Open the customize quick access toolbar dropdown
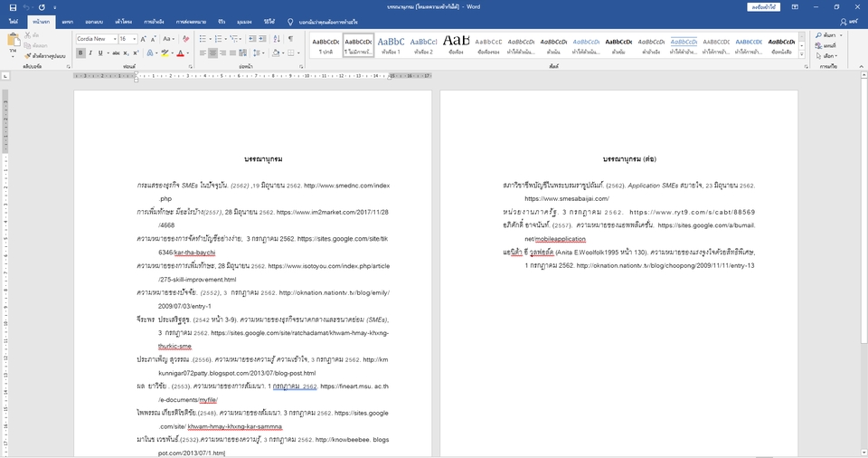Image resolution: width=868 pixels, height=458 pixels. point(54,7)
